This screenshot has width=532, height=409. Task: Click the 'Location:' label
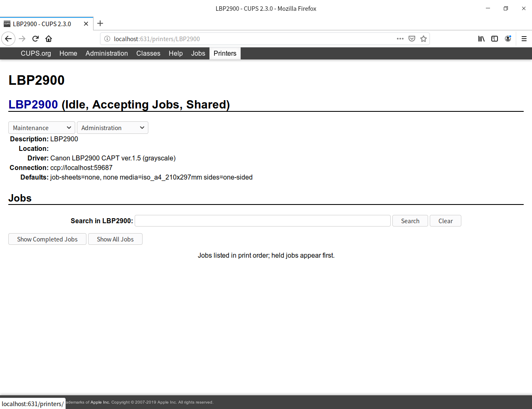pos(34,148)
